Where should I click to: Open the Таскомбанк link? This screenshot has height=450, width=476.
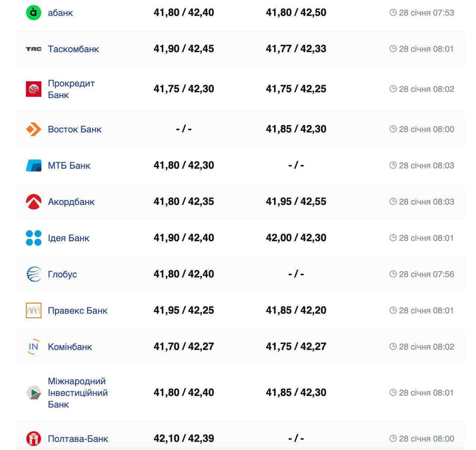pos(73,49)
